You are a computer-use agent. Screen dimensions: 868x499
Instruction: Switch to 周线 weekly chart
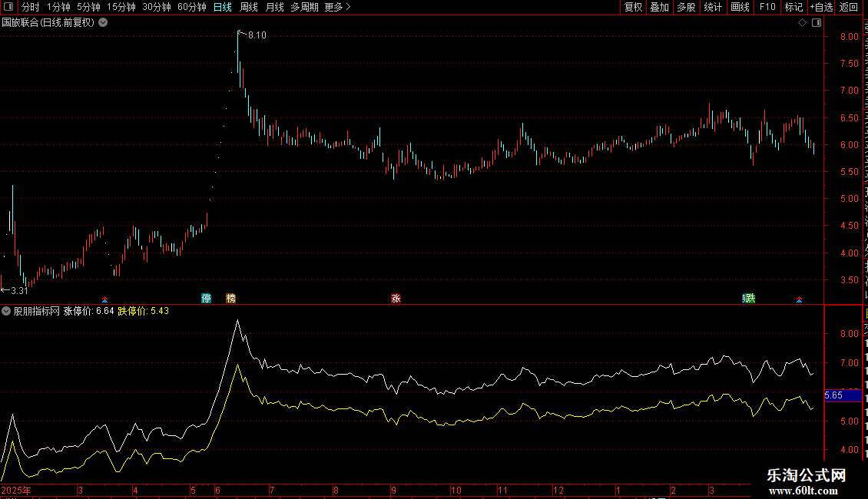(249, 7)
